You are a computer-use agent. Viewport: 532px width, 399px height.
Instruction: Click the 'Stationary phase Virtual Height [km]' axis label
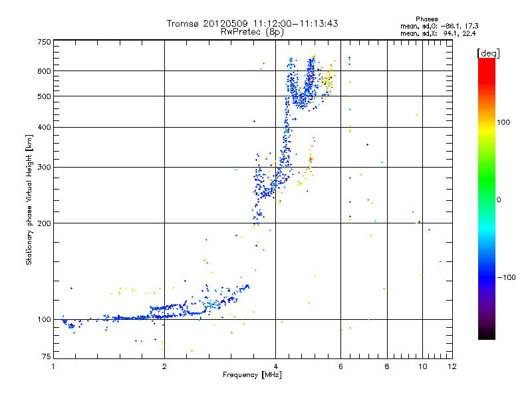pyautogui.click(x=29, y=200)
